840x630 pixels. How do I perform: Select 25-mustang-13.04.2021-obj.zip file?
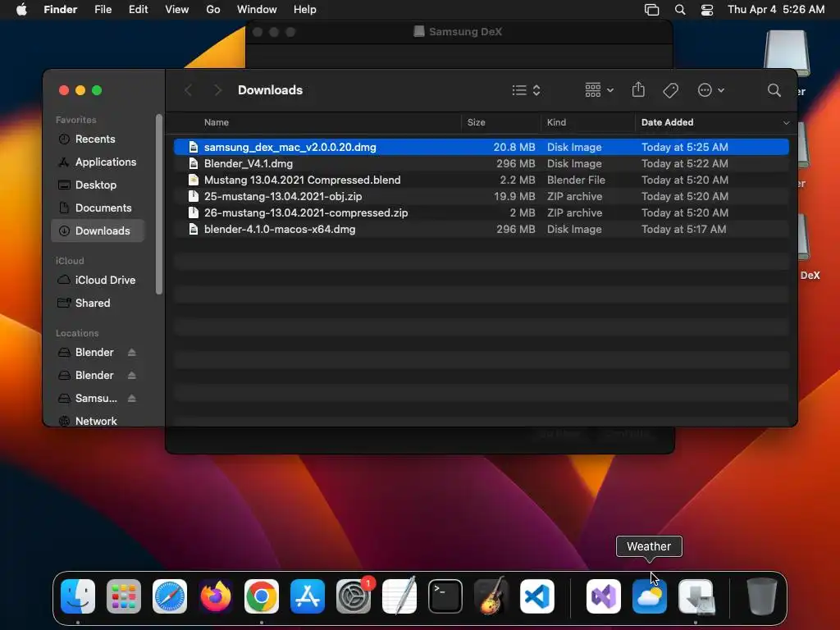pyautogui.click(x=481, y=197)
